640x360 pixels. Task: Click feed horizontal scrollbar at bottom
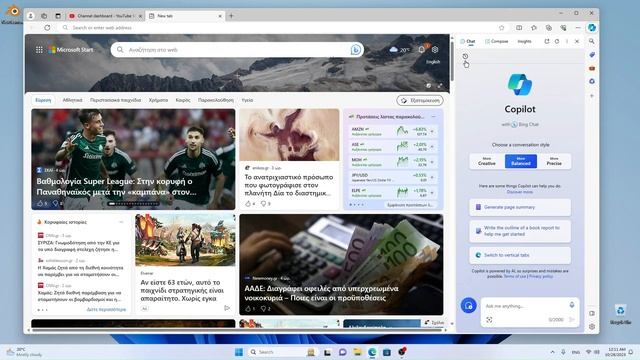pos(237,330)
